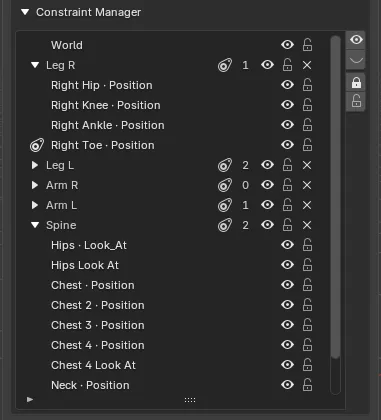Image resolution: width=381 pixels, height=420 pixels.
Task: Toggle World visibility eye
Action: (x=287, y=45)
